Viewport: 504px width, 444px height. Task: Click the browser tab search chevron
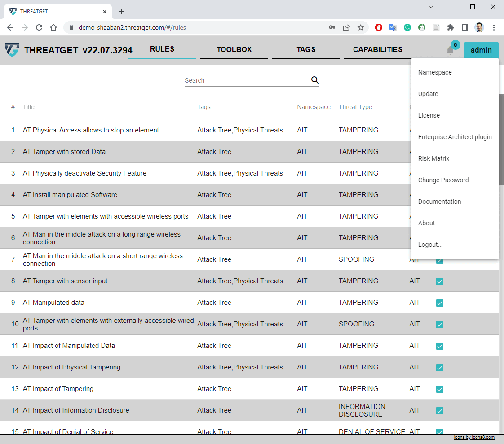point(431,7)
